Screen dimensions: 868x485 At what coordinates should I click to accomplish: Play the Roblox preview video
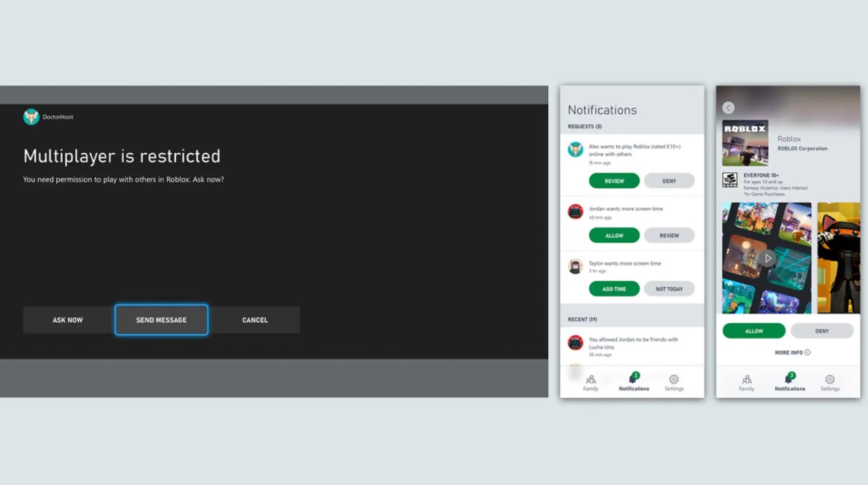click(x=767, y=258)
